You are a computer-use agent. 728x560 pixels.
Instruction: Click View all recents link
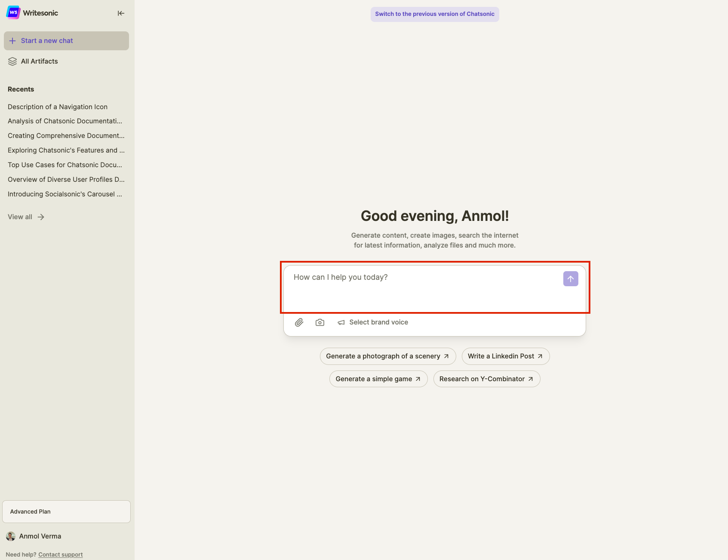[x=26, y=217]
